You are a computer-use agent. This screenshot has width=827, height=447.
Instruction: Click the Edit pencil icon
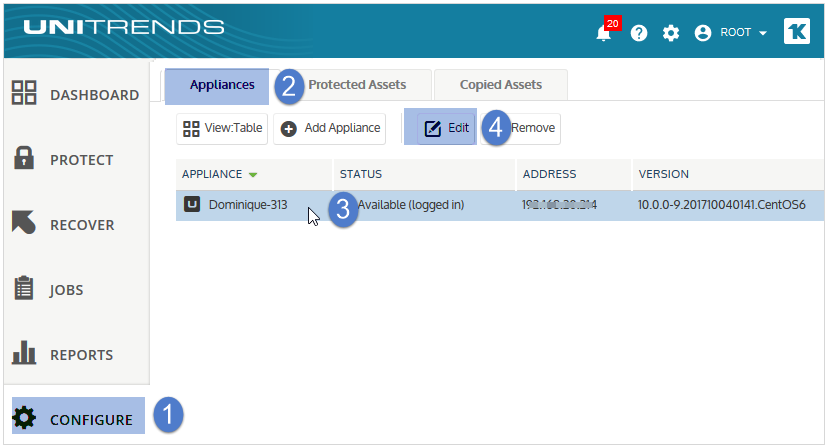[432, 129]
